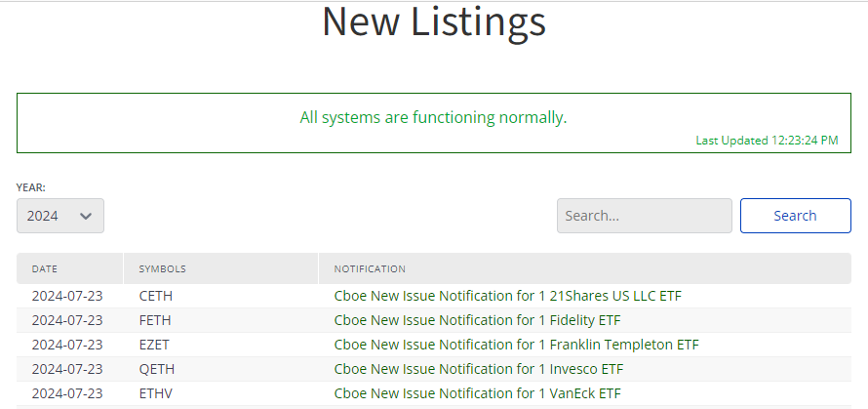Screen dimensions: 868x409
Task: Click the New Listings page heading
Action: (x=433, y=21)
